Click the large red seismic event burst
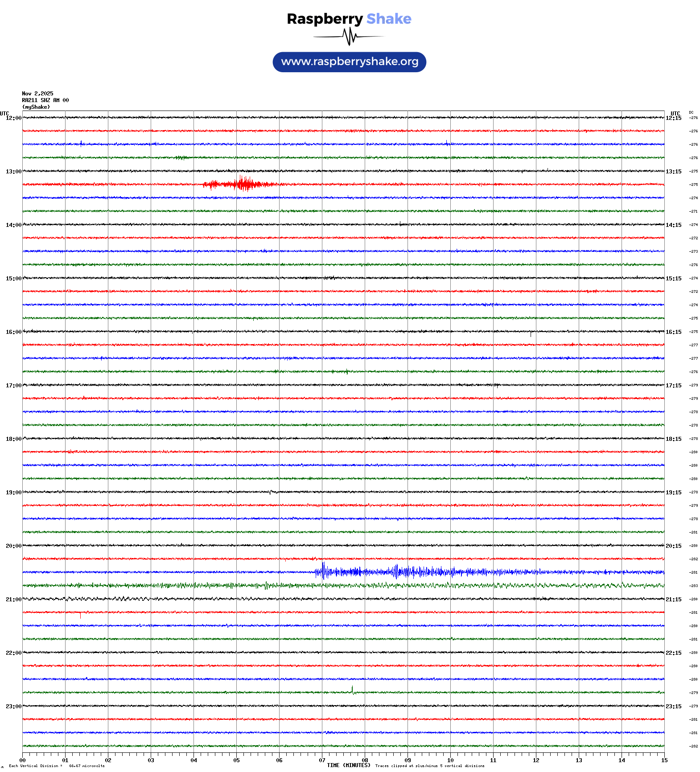Image resolution: width=700 pixels, height=772 pixels. (x=243, y=184)
